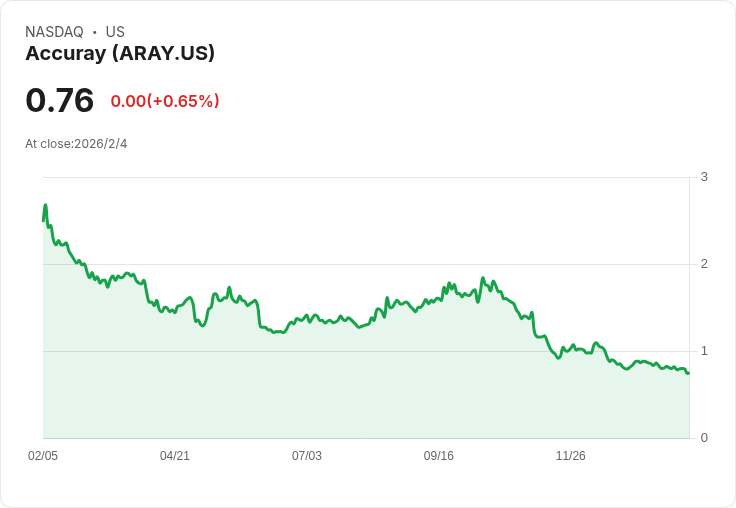Click the y-axis label 1

click(x=704, y=351)
